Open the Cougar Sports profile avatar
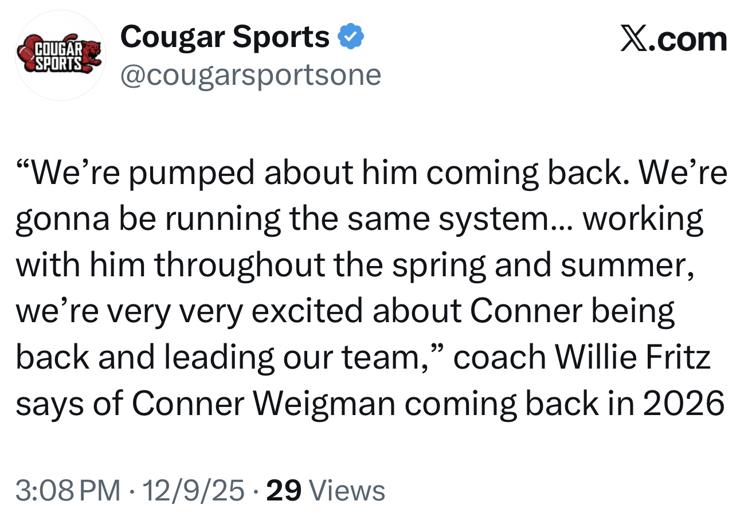This screenshot has width=756, height=532. (x=60, y=56)
